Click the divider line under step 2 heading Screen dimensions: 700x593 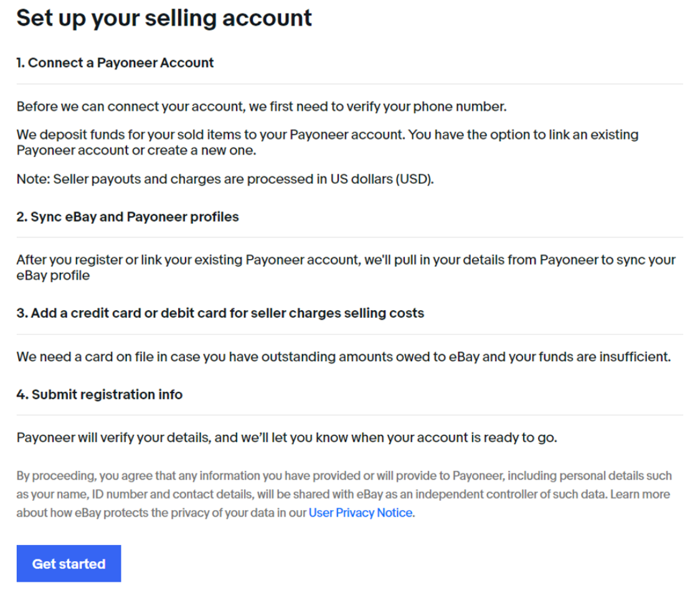point(349,237)
